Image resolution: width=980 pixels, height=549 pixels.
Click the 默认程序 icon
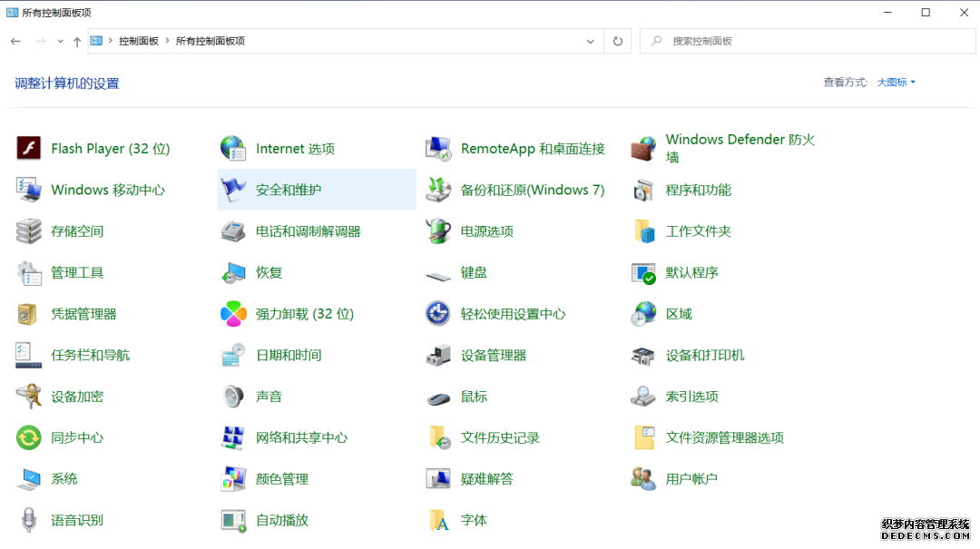pos(643,272)
